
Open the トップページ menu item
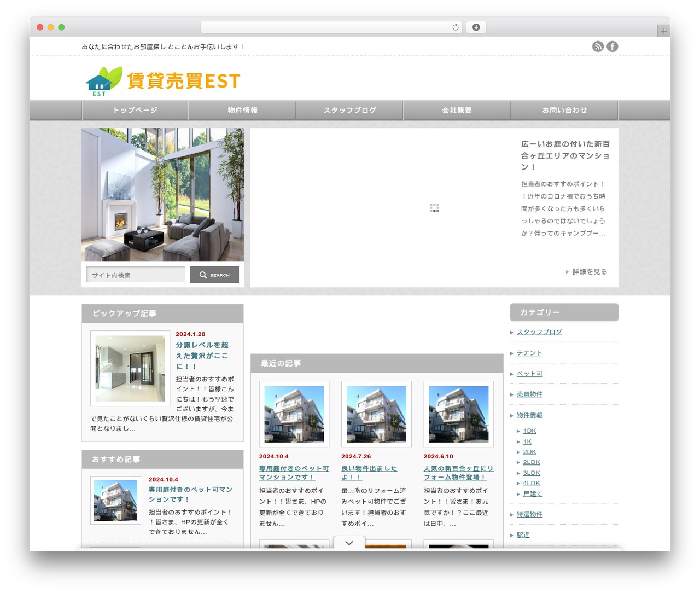click(x=135, y=111)
